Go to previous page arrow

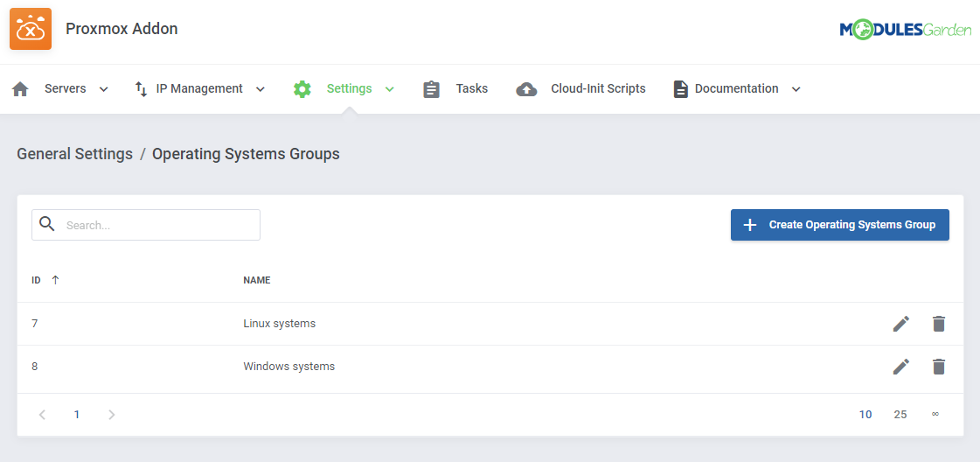42,415
